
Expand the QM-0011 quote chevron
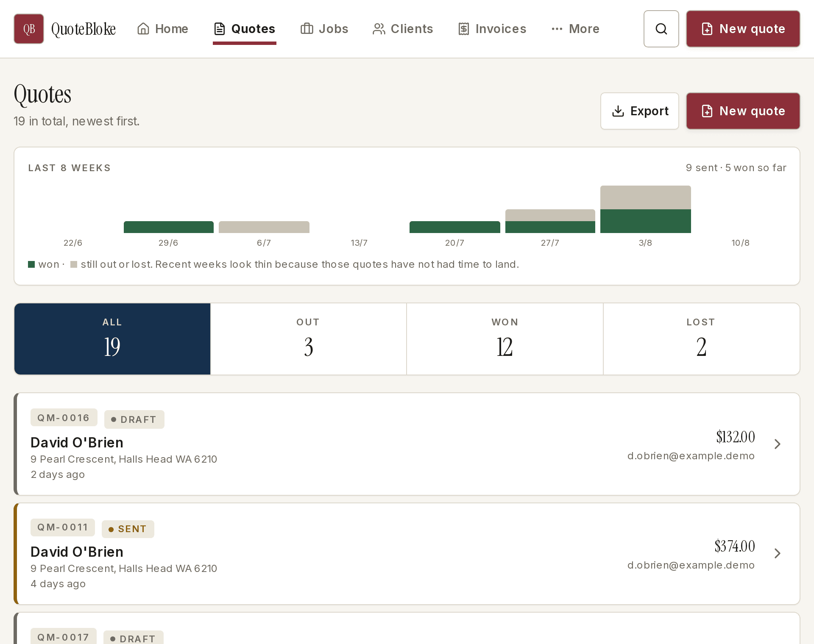(x=777, y=553)
